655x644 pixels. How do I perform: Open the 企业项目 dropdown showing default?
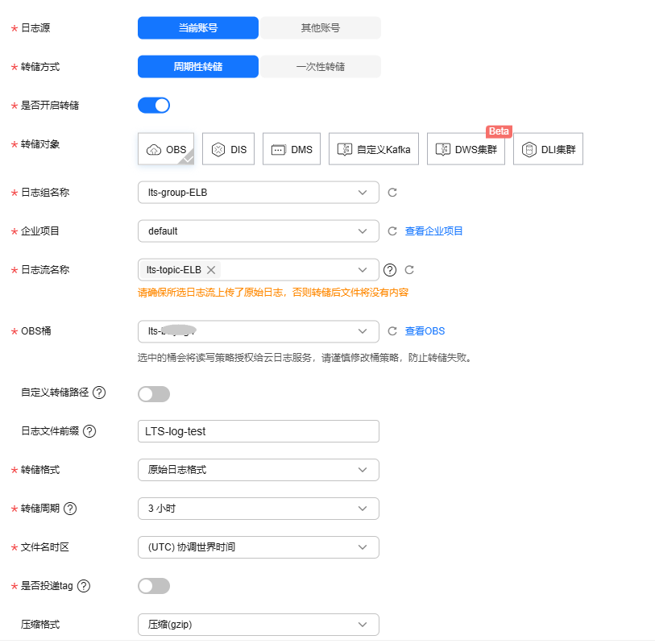click(x=259, y=231)
